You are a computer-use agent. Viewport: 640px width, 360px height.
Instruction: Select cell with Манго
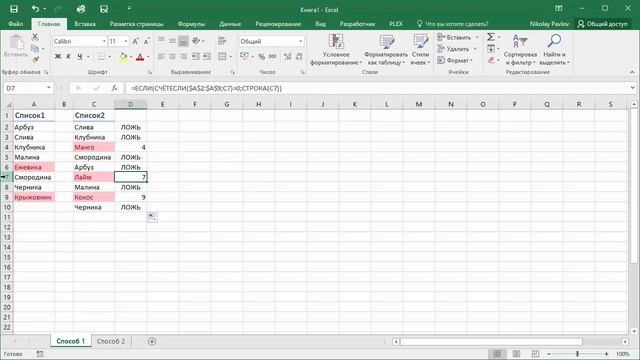(x=94, y=147)
